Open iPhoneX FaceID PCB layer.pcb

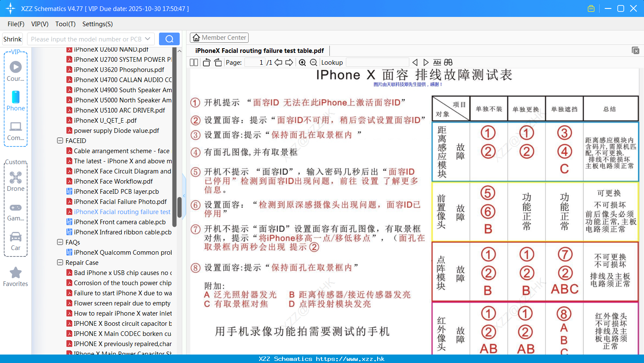pos(112,191)
